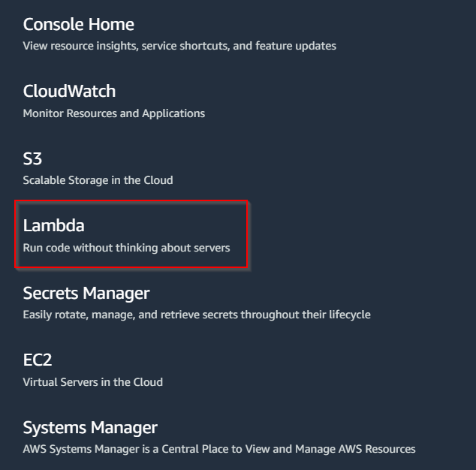Select the Systems Manager heading
Viewport: 476px width, 470px height.
[90, 427]
